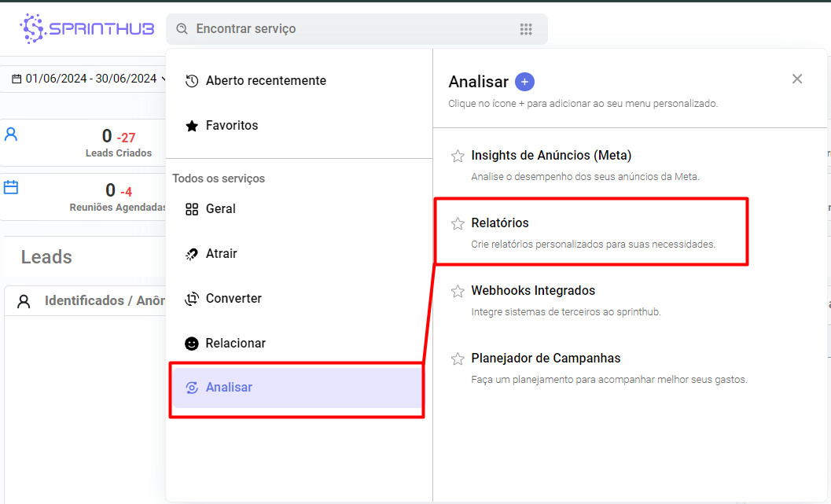Open the Atrair services category
This screenshot has width=831, height=504.
pyautogui.click(x=221, y=253)
